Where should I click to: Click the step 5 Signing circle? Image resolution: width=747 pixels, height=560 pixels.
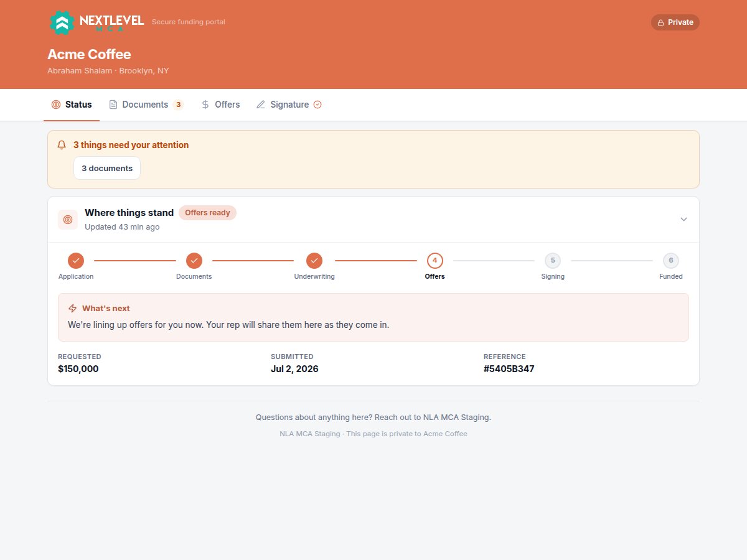point(553,261)
